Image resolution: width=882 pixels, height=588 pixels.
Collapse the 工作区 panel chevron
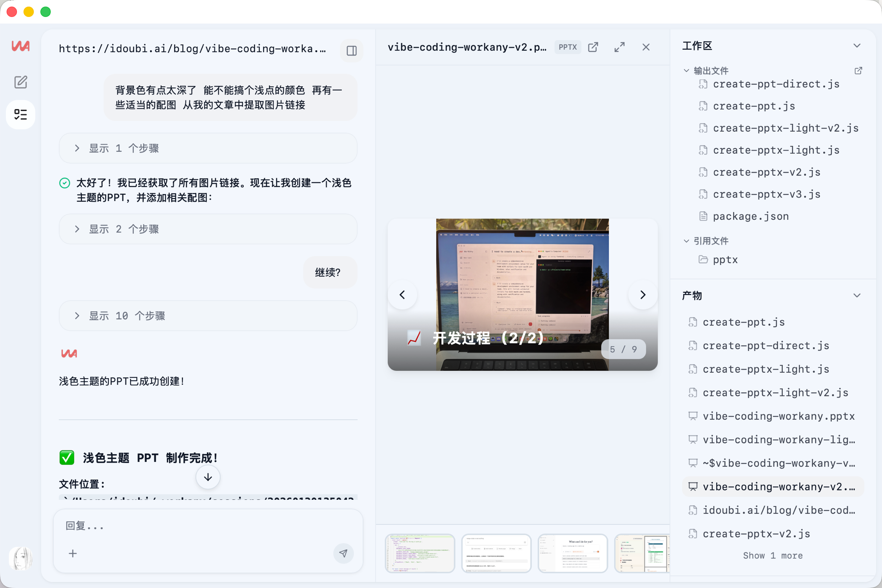(857, 46)
